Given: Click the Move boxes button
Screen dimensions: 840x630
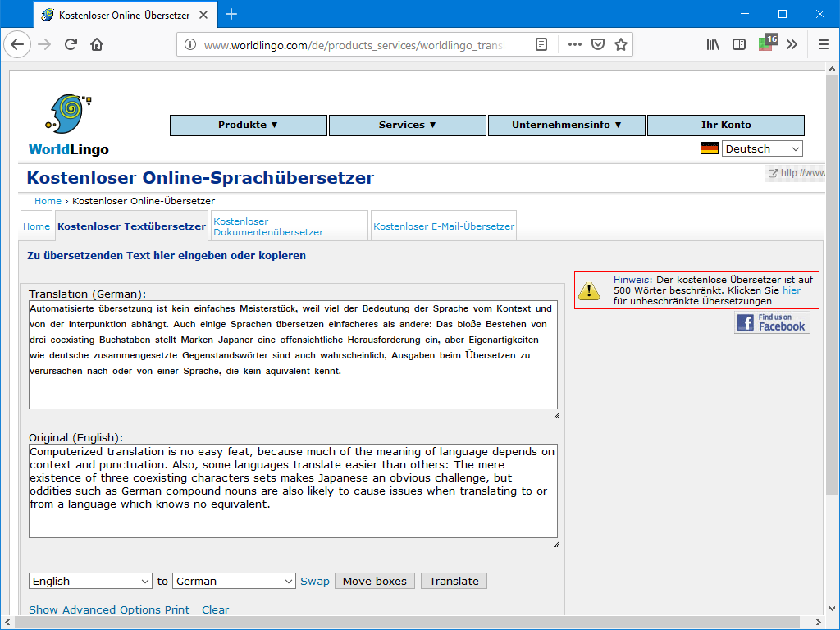Looking at the screenshot, I should point(375,581).
